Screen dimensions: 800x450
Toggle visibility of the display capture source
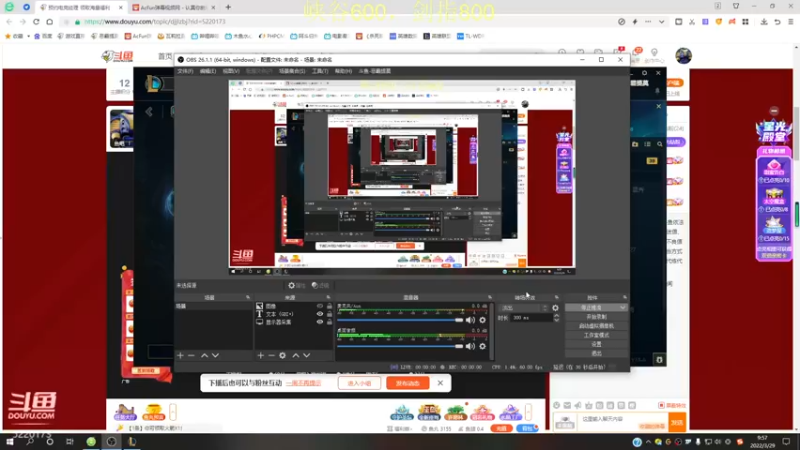320,322
